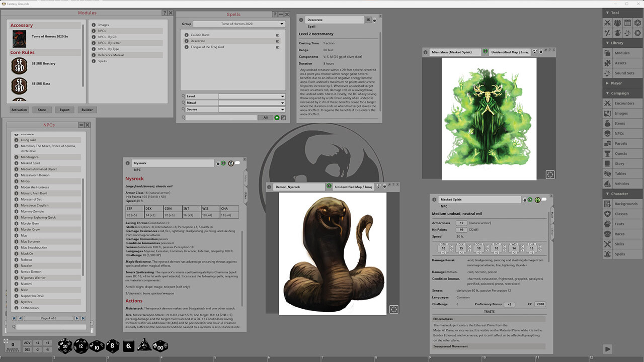
Task: Go to next NPC list page
Action: (x=77, y=318)
